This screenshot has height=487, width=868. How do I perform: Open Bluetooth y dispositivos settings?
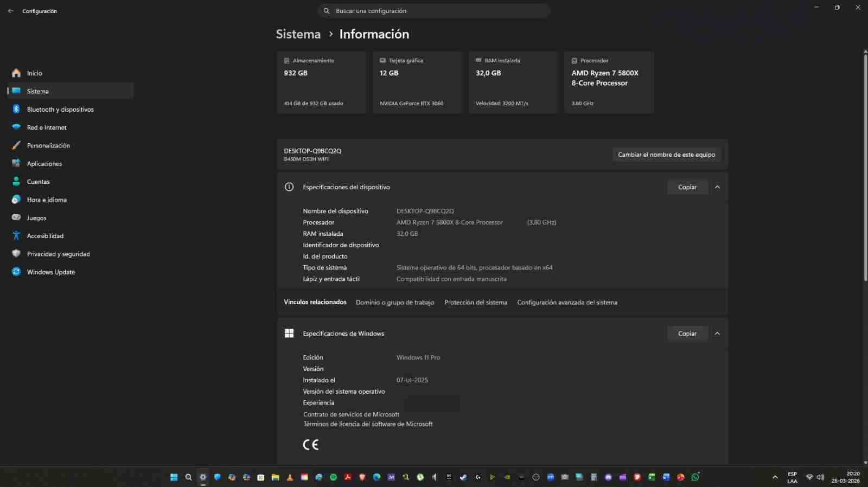[x=71, y=109]
